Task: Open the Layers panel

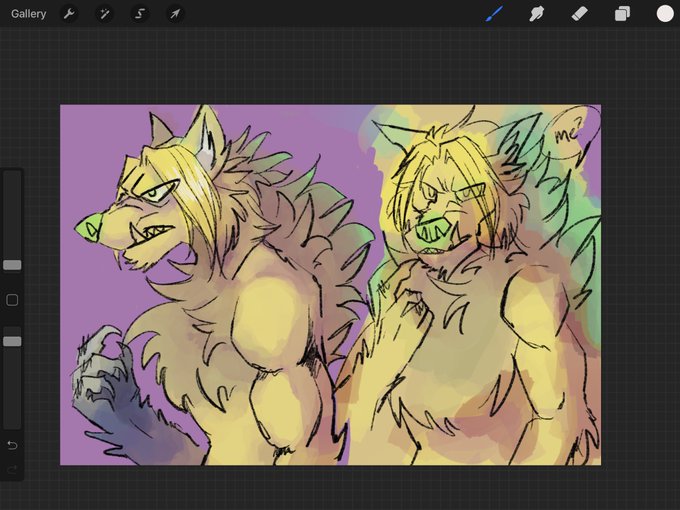Action: 622,14
